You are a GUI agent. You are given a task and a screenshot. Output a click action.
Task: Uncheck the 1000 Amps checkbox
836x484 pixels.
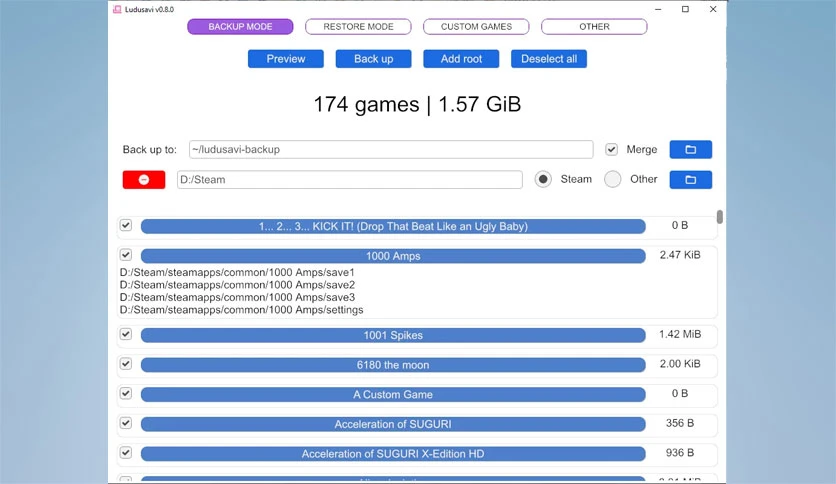(126, 255)
